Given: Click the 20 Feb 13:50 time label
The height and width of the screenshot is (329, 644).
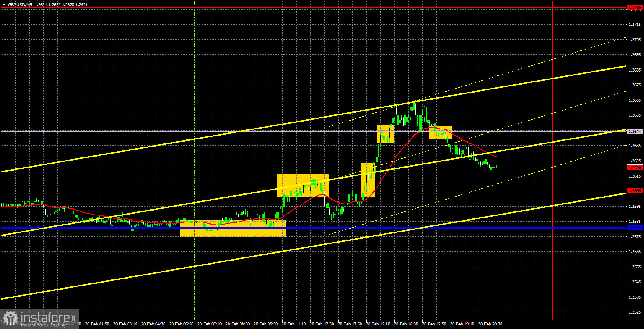Looking at the screenshot, I should tap(349, 324).
